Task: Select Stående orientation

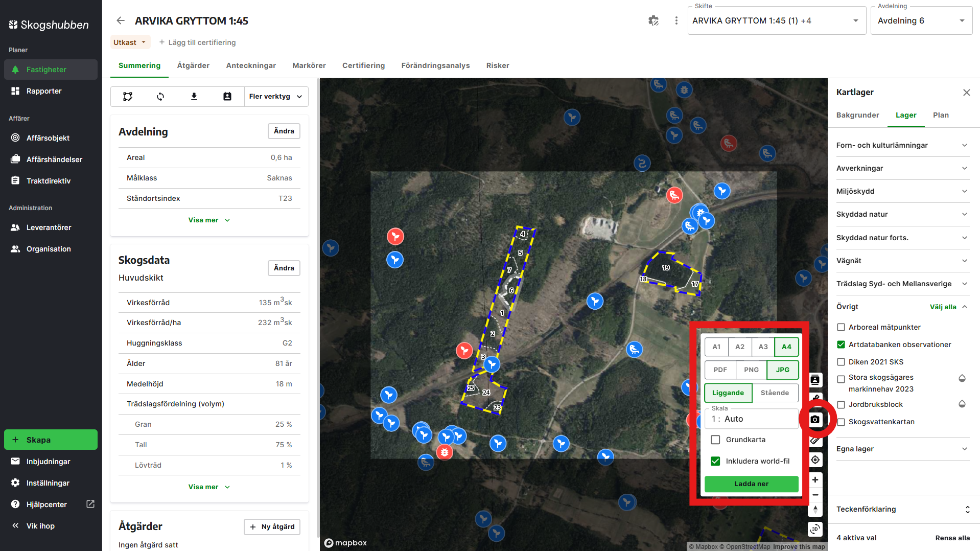Action: [775, 393]
